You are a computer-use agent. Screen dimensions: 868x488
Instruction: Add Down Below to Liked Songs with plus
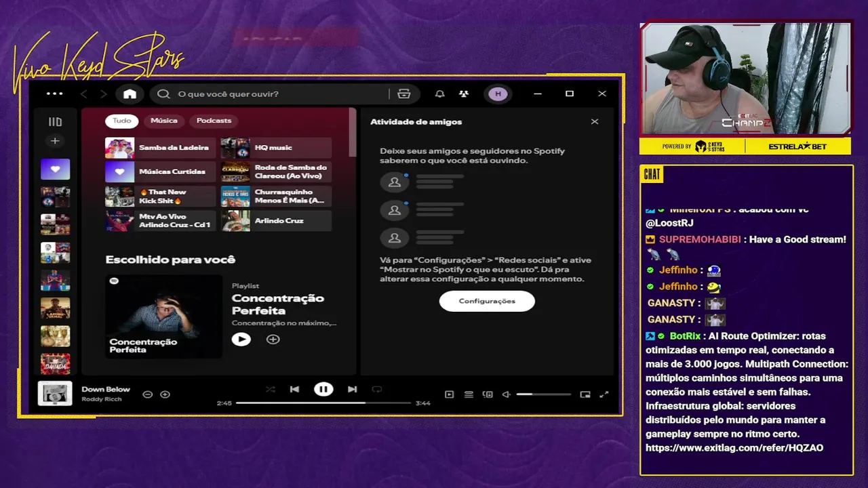165,394
